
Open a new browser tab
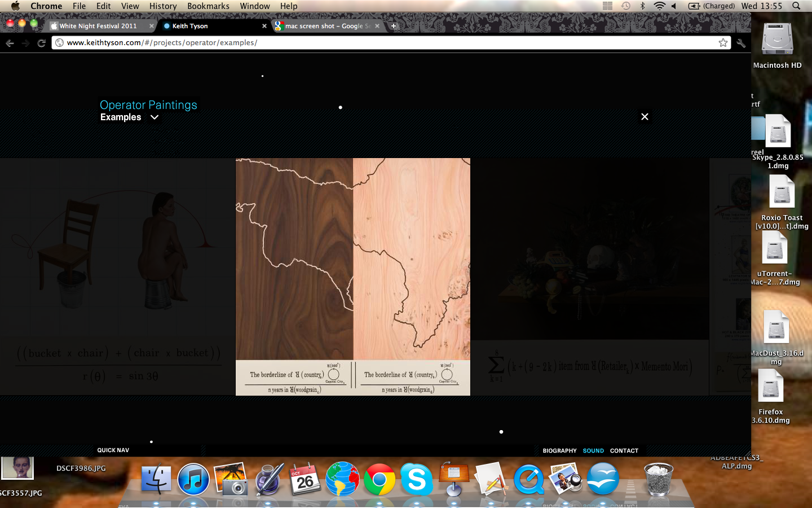coord(394,26)
